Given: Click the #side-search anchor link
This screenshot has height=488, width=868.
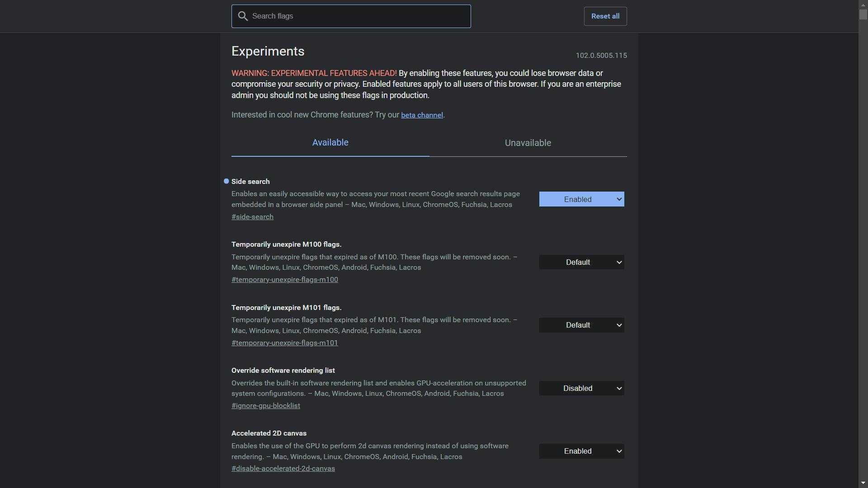Looking at the screenshot, I should click(252, 217).
